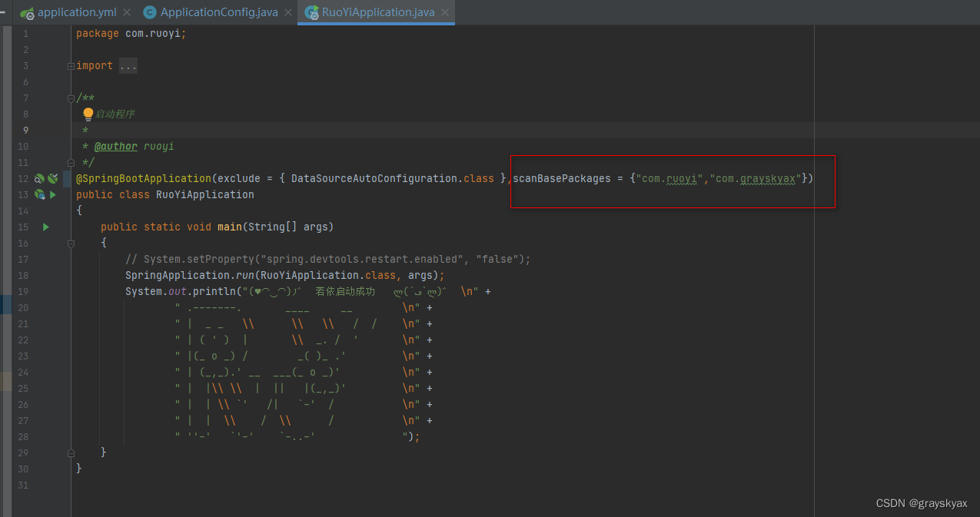The height and width of the screenshot is (517, 980).
Task: Click the scanBasePackages attribute name
Action: (x=562, y=178)
